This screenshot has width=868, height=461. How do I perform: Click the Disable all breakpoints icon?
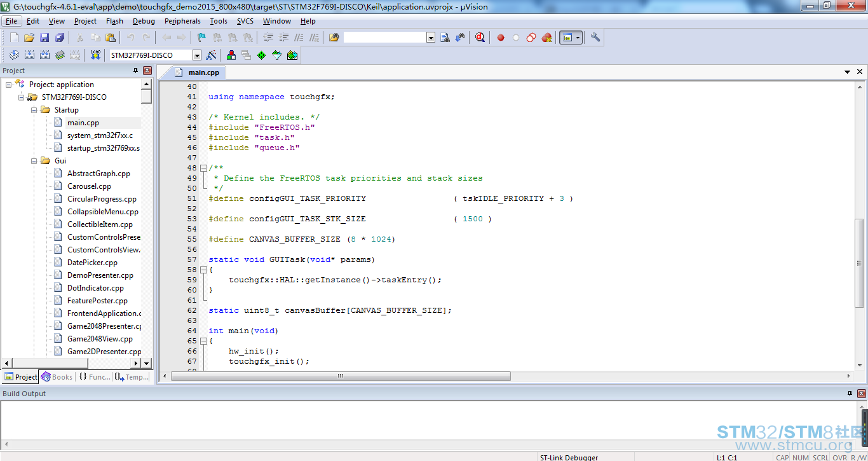[x=531, y=38]
